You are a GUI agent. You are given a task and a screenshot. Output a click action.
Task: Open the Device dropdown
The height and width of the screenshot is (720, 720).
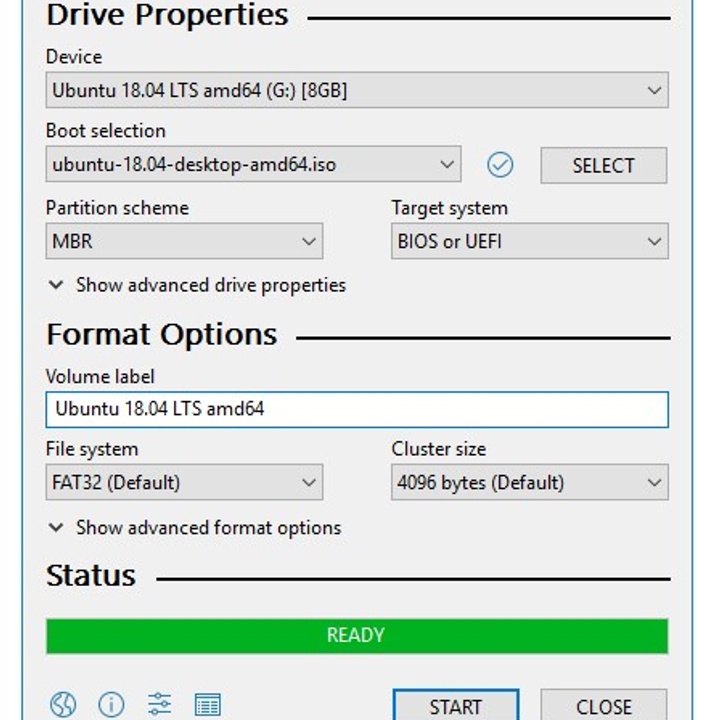point(357,90)
